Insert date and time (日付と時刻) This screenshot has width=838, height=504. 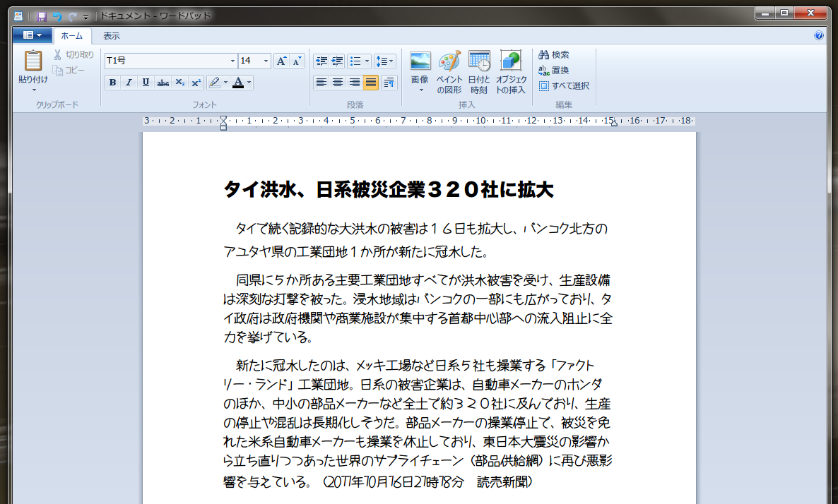pos(479,73)
